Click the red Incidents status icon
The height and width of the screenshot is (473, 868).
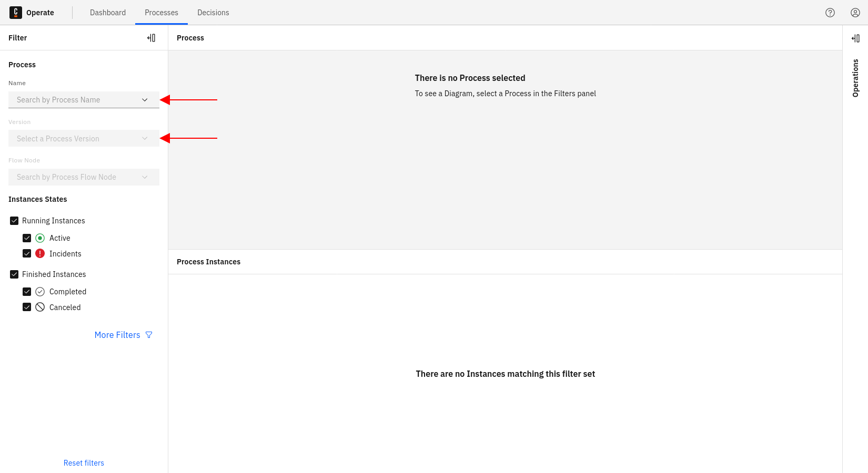click(40, 254)
